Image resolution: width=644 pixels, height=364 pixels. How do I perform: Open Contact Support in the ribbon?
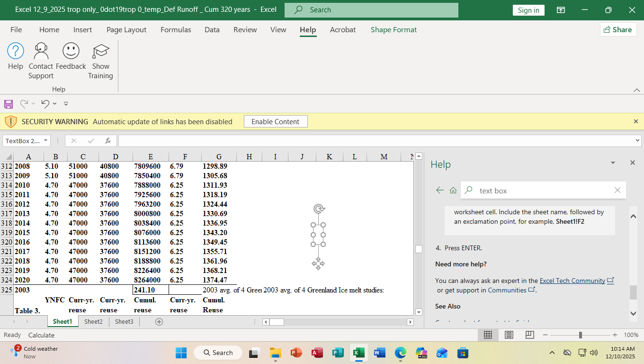tap(41, 51)
